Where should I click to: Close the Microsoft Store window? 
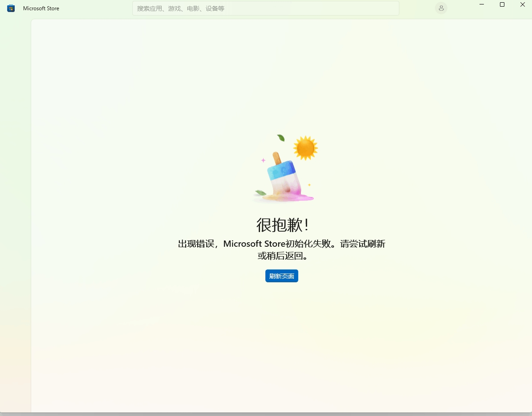[523, 4]
